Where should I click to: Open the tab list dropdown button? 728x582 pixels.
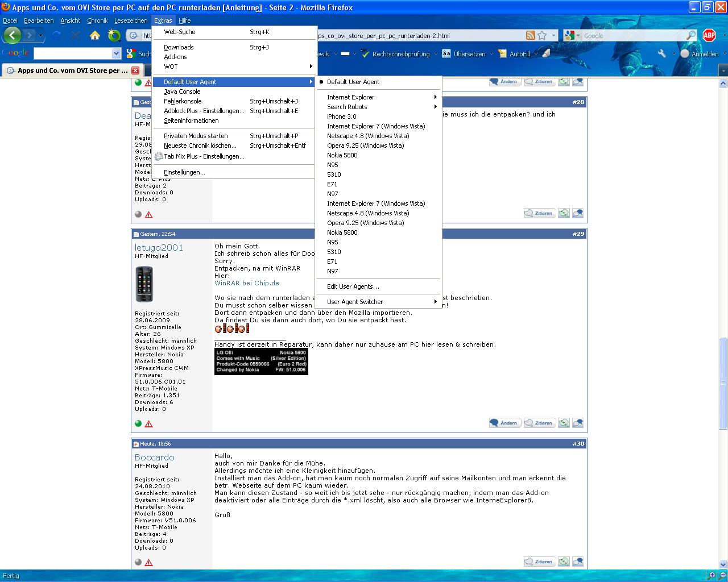(722, 70)
